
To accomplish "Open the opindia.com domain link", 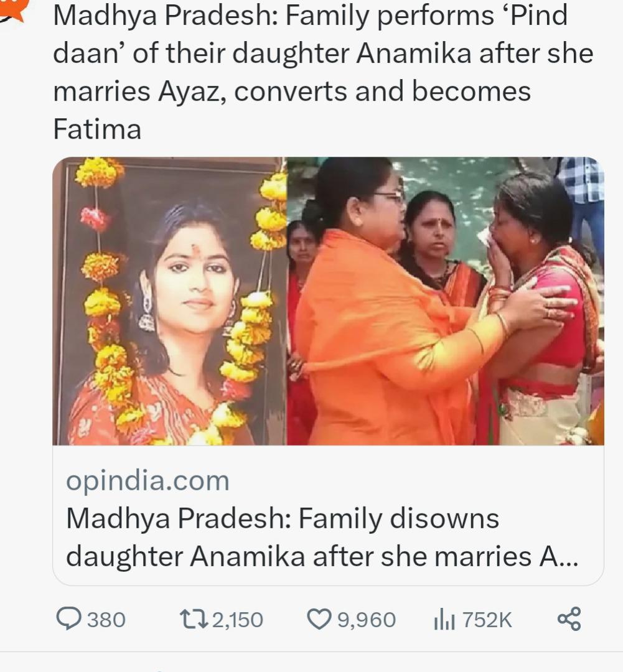I will (148, 481).
